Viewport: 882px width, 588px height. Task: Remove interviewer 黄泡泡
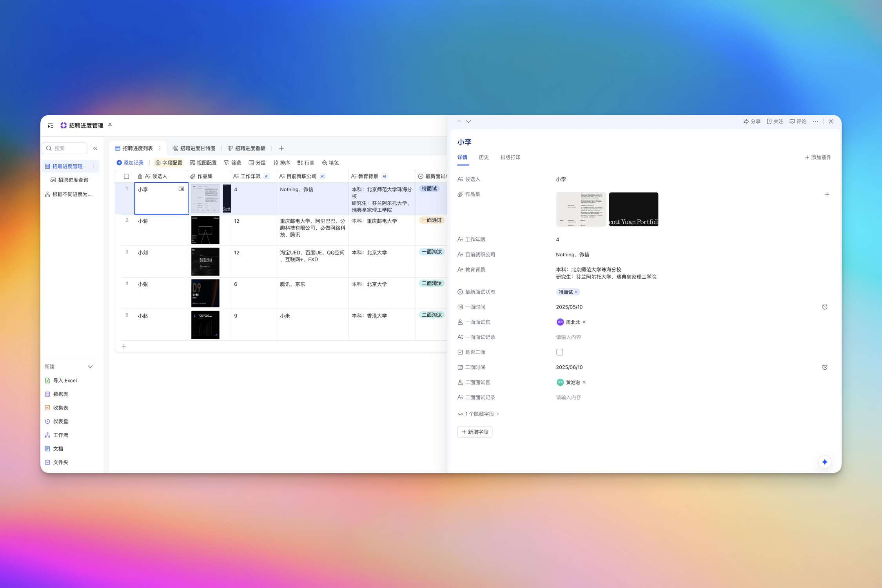[584, 383]
